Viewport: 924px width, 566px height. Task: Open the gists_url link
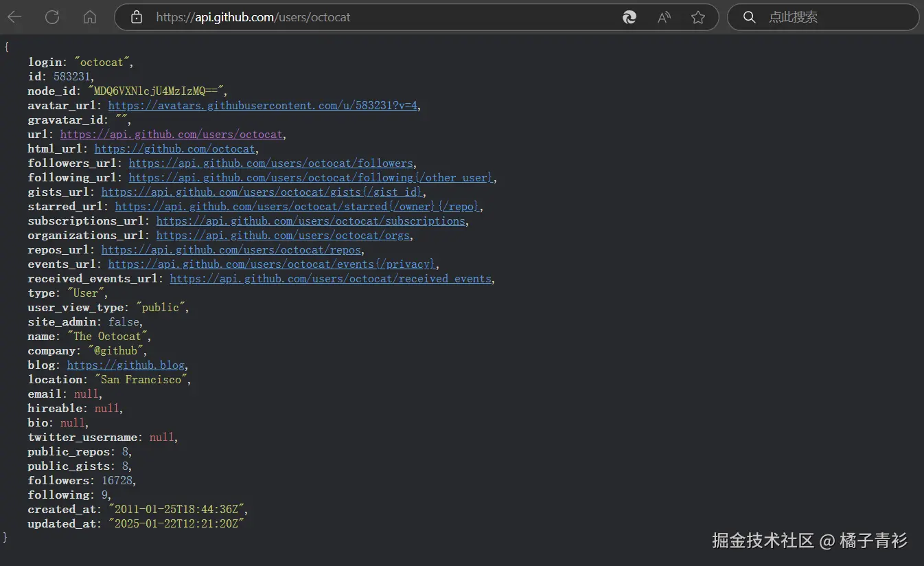263,192
